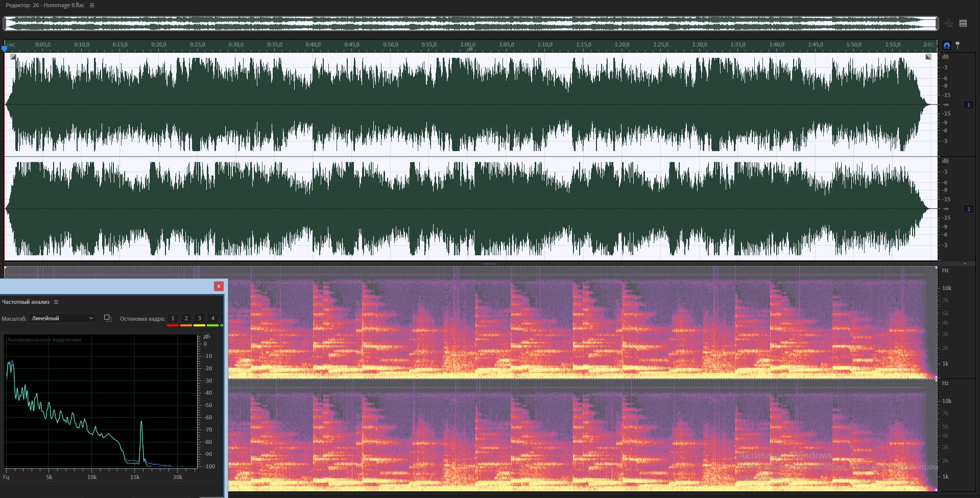Click the fade-out handle at waveform end
The image size is (980, 498).
click(x=928, y=57)
